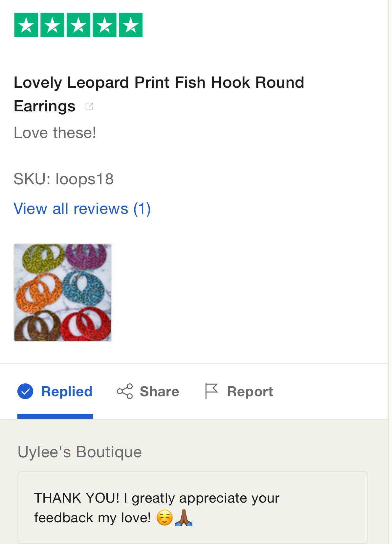Click the "Love these!" review text

tap(55, 133)
